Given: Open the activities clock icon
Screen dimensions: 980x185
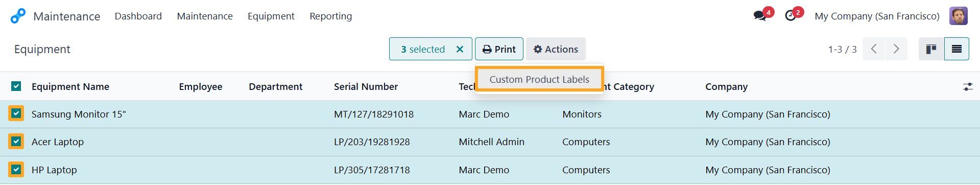Looking at the screenshot, I should click(x=791, y=16).
